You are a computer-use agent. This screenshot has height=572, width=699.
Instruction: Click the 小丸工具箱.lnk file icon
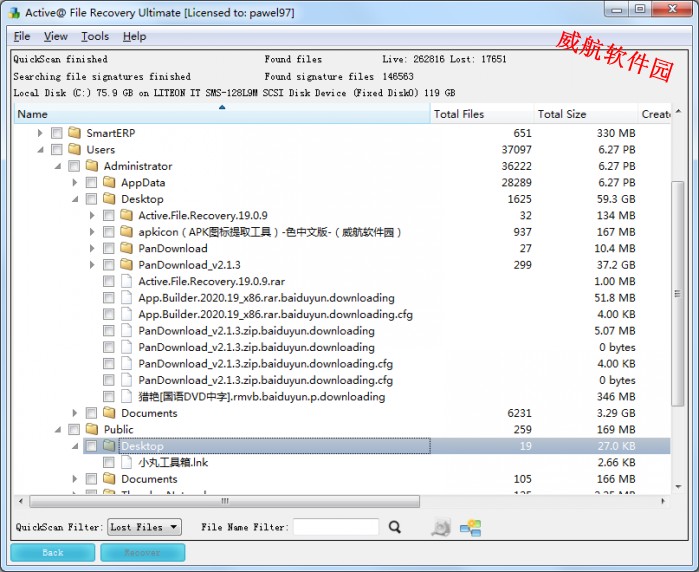pyautogui.click(x=126, y=463)
